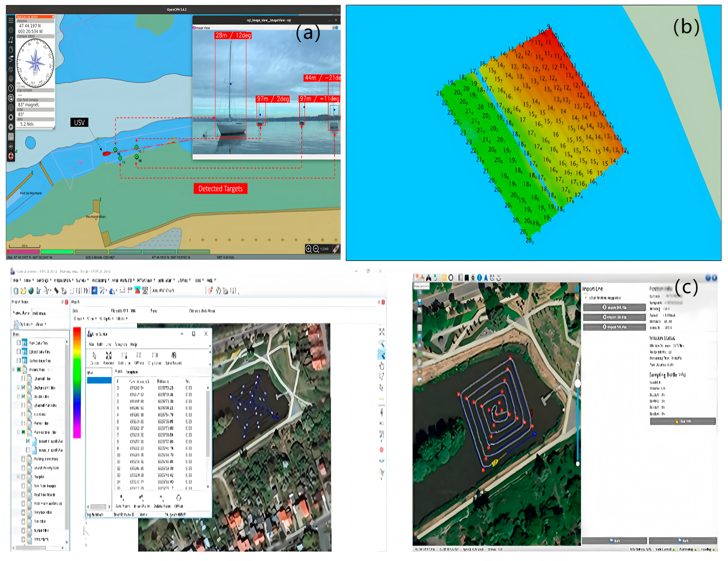
Task: Select the route creation tool icon
Action: click(x=11, y=40)
